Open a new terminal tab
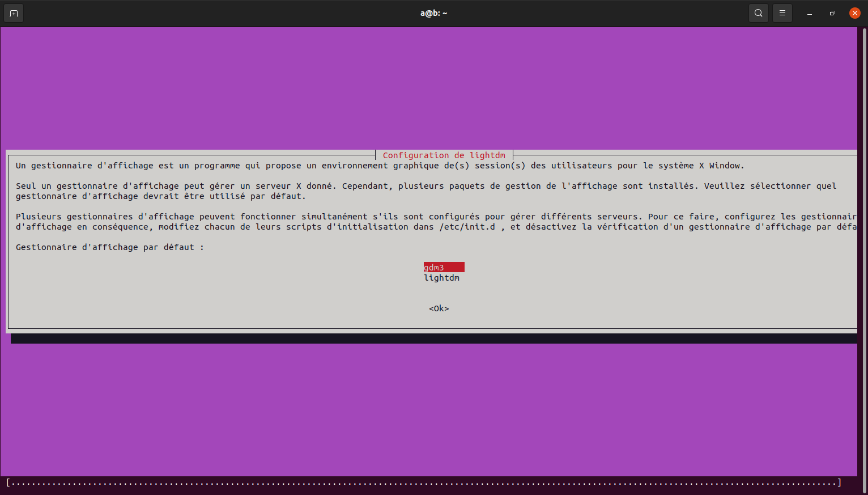 pos(14,13)
